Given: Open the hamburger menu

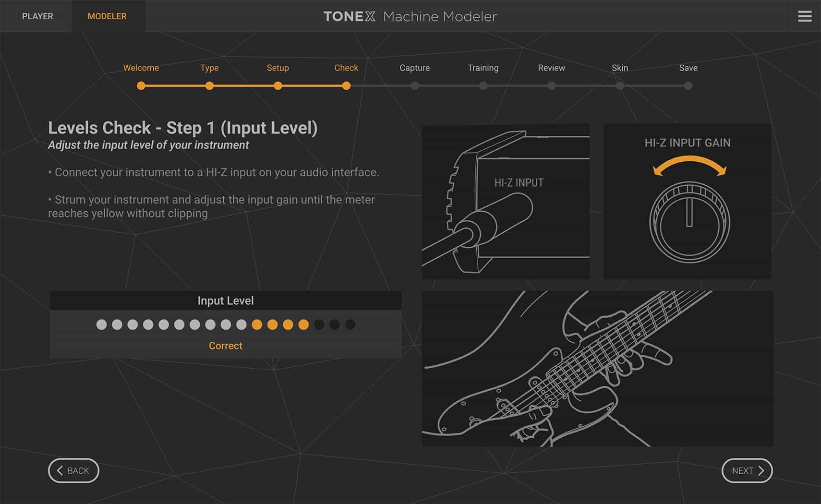Looking at the screenshot, I should point(804,16).
